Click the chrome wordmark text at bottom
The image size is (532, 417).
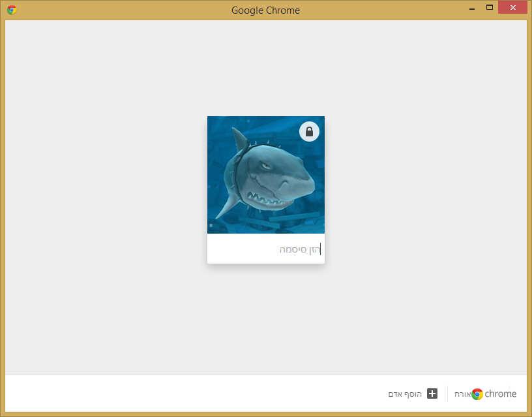pyautogui.click(x=501, y=394)
